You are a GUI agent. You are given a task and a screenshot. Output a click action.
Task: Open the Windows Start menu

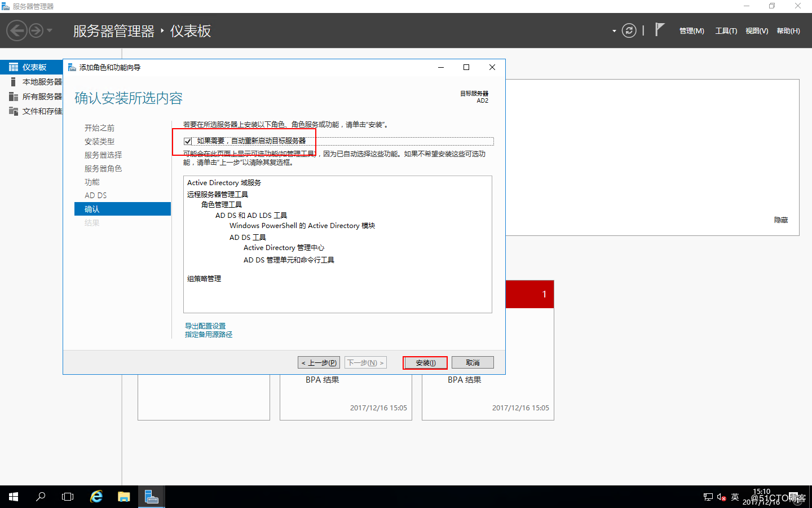click(x=14, y=497)
